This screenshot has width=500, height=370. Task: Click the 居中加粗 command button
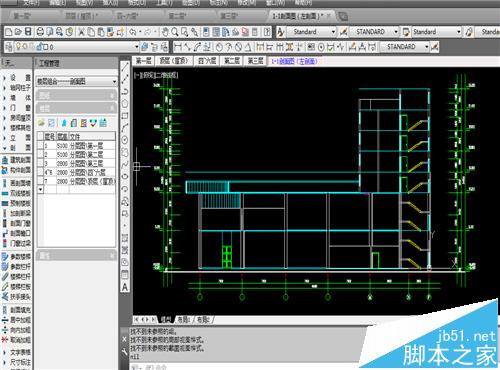tap(16, 320)
